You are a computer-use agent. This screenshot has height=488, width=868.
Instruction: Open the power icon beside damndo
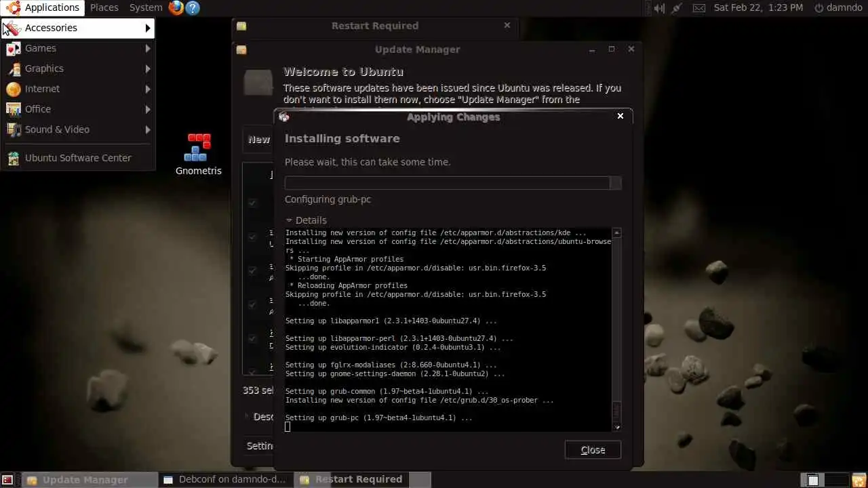tap(818, 7)
